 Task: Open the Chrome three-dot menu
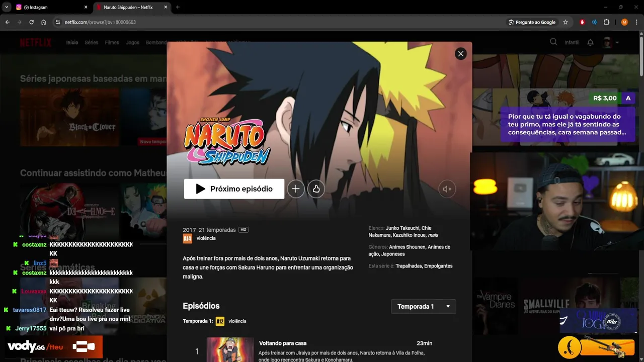[x=636, y=22]
